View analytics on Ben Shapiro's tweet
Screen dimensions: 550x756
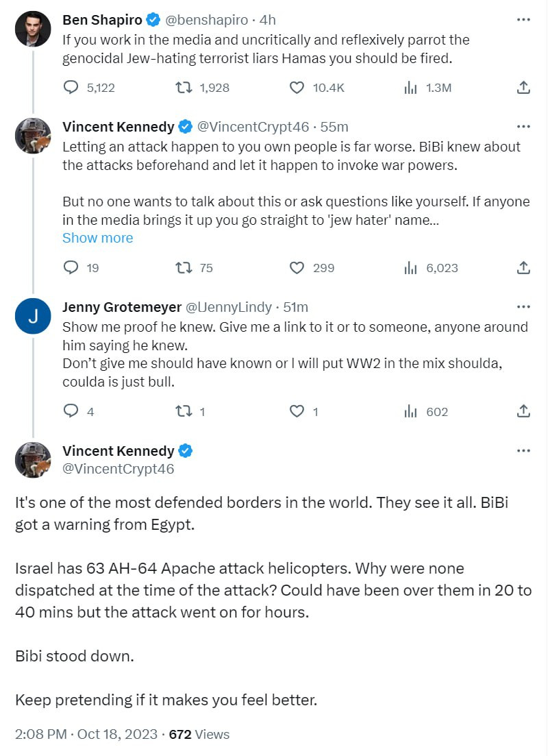click(x=411, y=88)
